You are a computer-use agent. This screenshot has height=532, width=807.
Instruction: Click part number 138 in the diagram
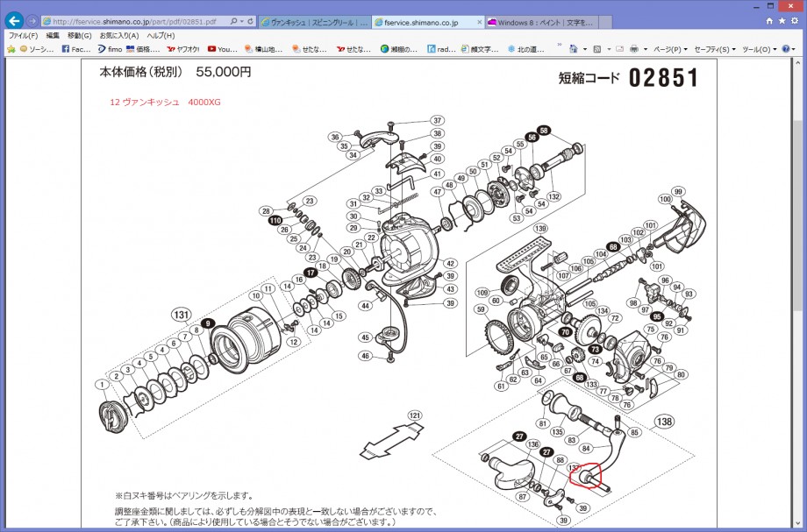click(x=664, y=422)
